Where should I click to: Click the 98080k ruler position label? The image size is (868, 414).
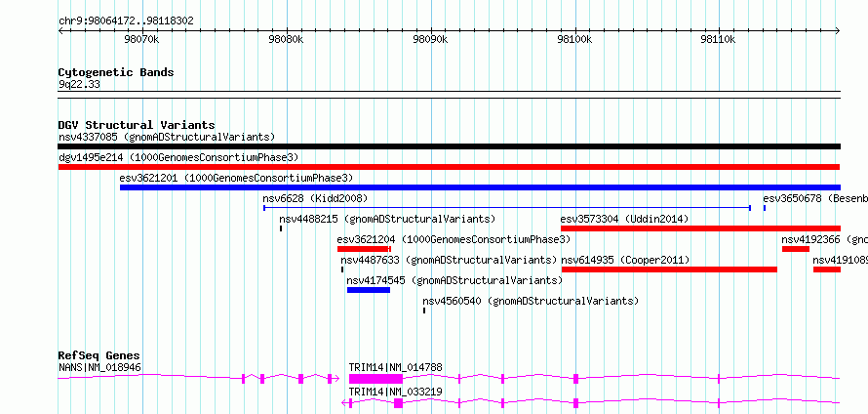[287, 40]
